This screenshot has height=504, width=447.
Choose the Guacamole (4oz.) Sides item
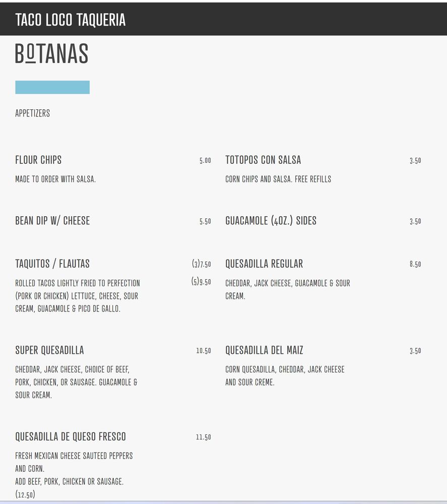point(271,221)
